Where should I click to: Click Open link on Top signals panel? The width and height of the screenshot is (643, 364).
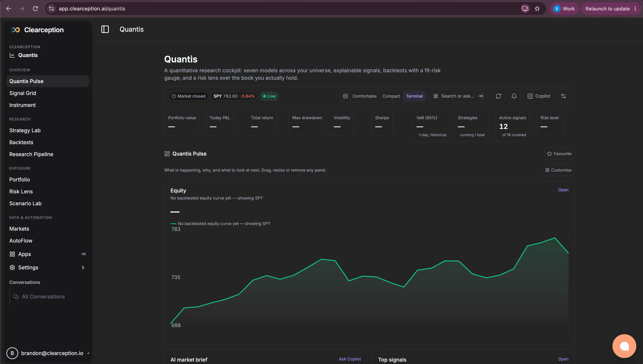click(563, 359)
